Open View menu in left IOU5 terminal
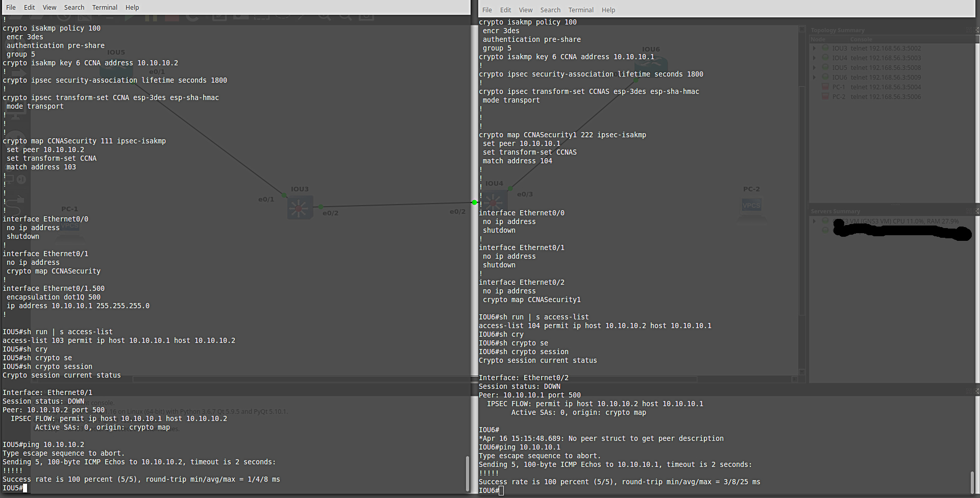 (x=50, y=7)
